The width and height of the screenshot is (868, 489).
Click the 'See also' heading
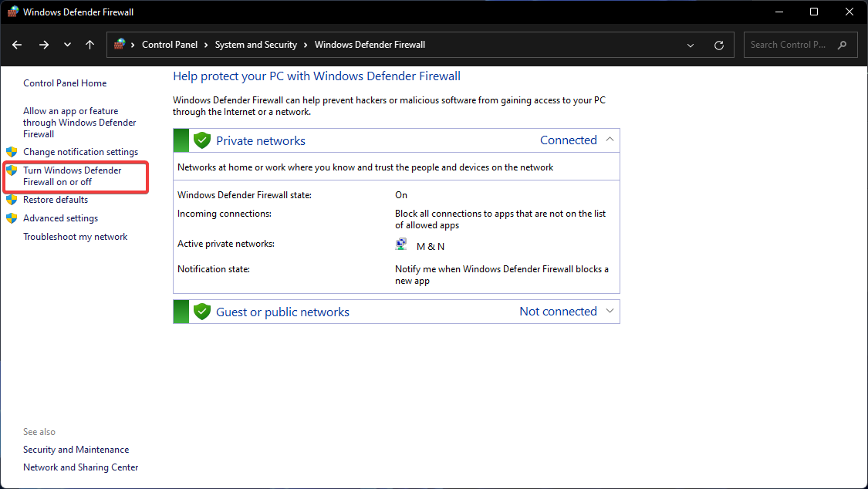coord(39,432)
